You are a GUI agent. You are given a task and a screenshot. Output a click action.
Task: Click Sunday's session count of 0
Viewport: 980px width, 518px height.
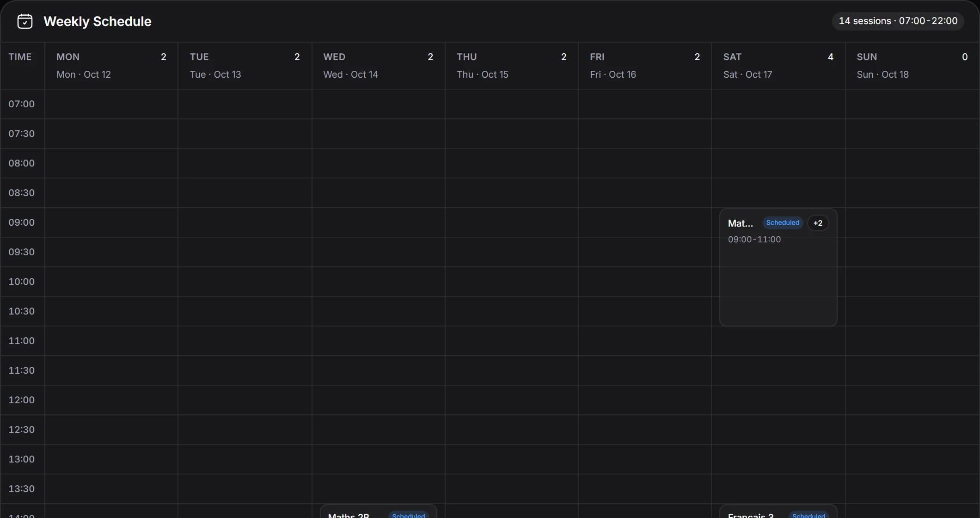pos(965,57)
